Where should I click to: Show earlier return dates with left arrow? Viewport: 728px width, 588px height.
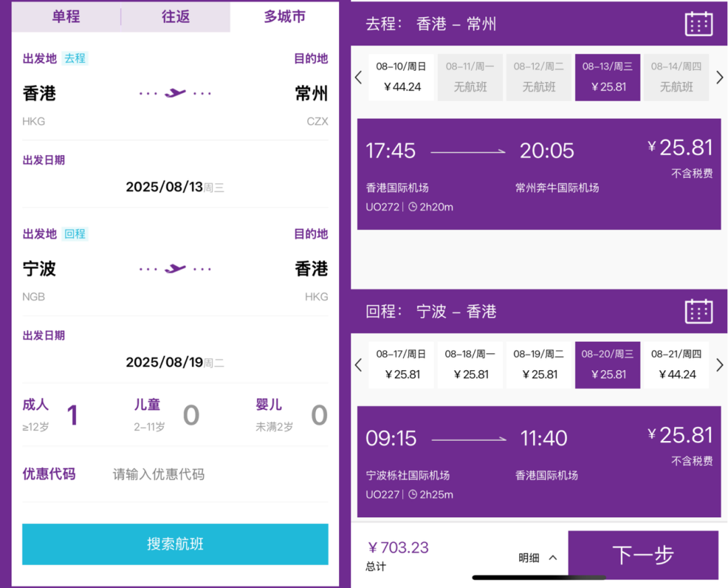[359, 365]
